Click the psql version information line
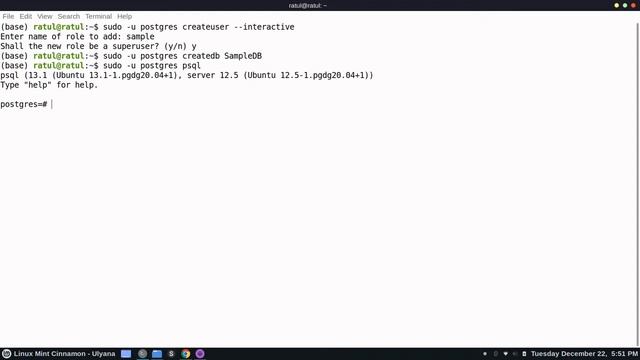This screenshot has width=640, height=360. (x=187, y=75)
